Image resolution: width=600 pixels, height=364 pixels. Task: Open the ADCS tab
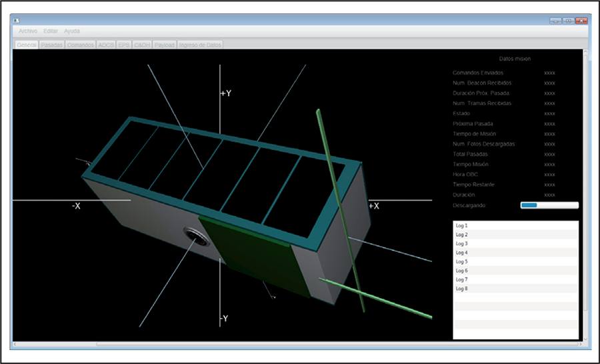[x=106, y=45]
